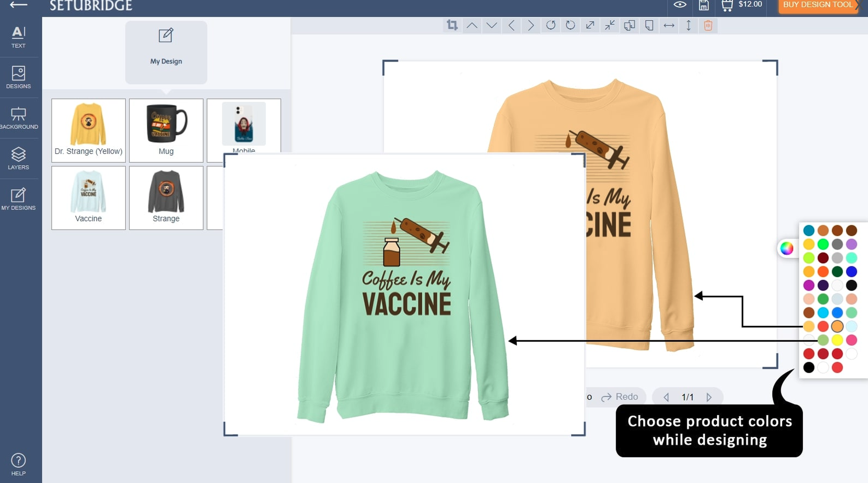The image size is (868, 483).
Task: Open the rainbow color wheel picker
Action: (787, 249)
